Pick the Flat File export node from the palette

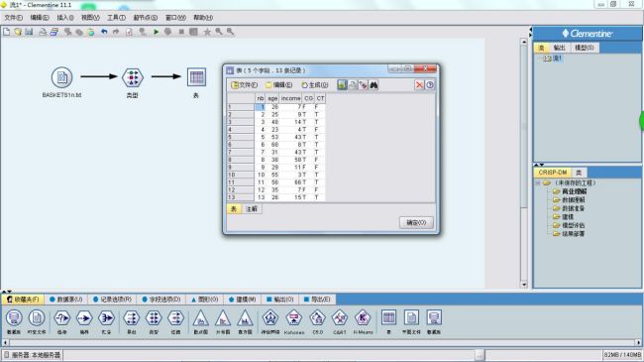[x=411, y=321]
